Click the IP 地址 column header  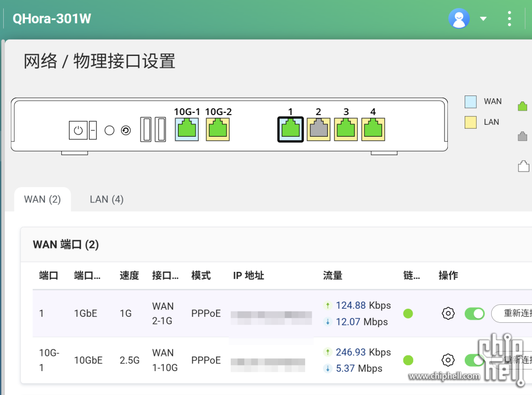click(x=249, y=275)
